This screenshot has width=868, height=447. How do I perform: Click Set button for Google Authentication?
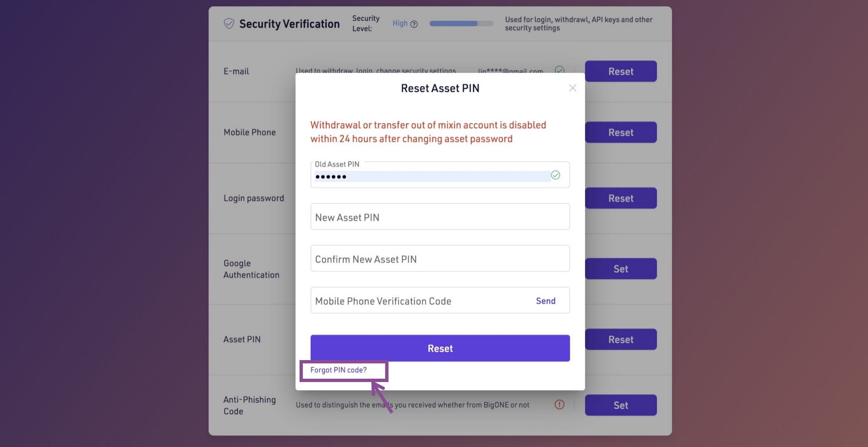coord(620,269)
